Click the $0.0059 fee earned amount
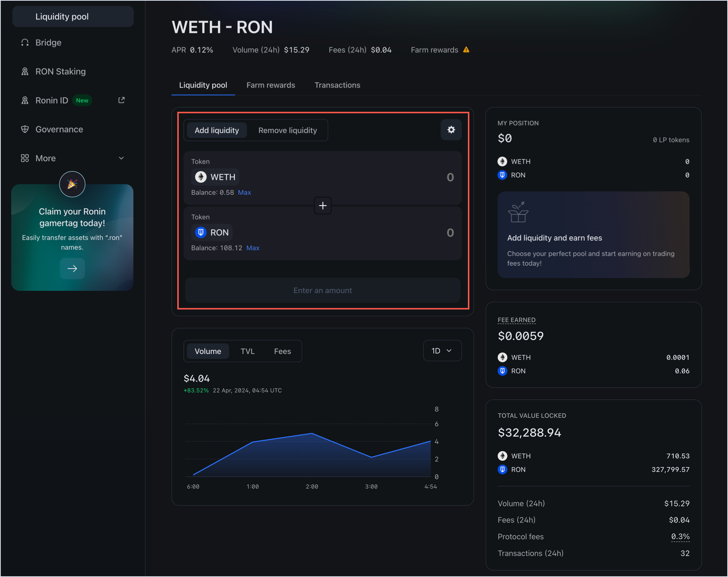This screenshot has width=728, height=577. click(521, 336)
